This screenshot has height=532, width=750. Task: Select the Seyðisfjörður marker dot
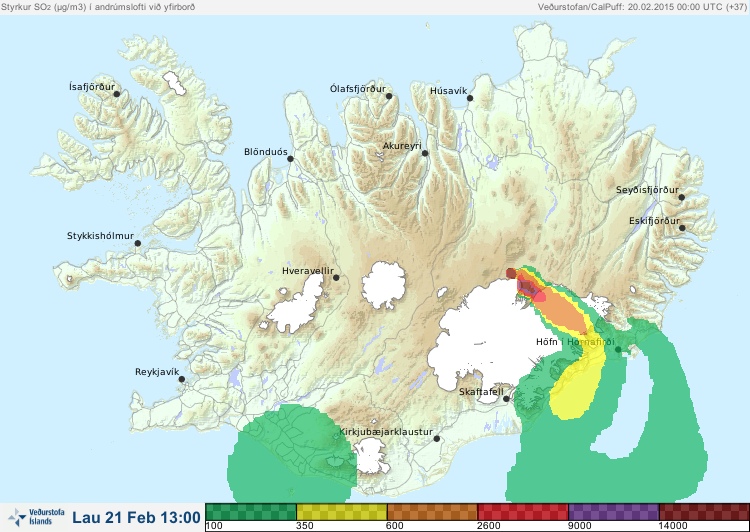coord(681,197)
